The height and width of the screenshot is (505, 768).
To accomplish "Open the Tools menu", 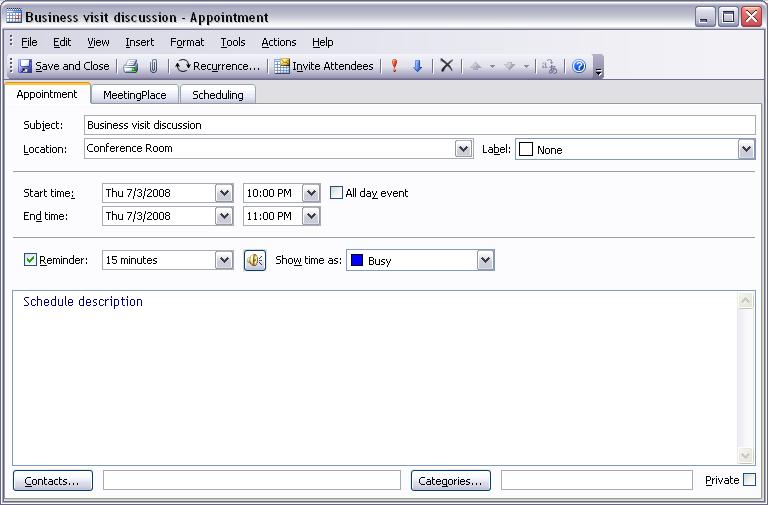I will 233,42.
